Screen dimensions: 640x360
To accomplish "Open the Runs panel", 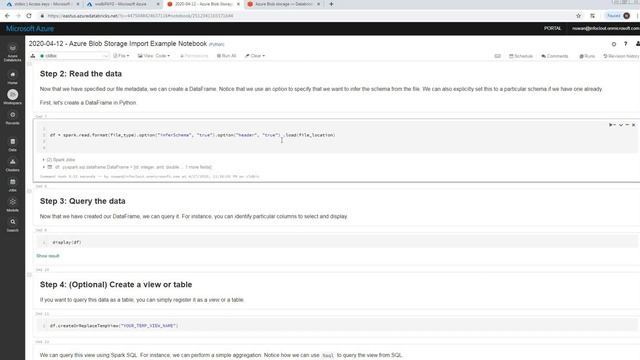I will (x=587, y=56).
